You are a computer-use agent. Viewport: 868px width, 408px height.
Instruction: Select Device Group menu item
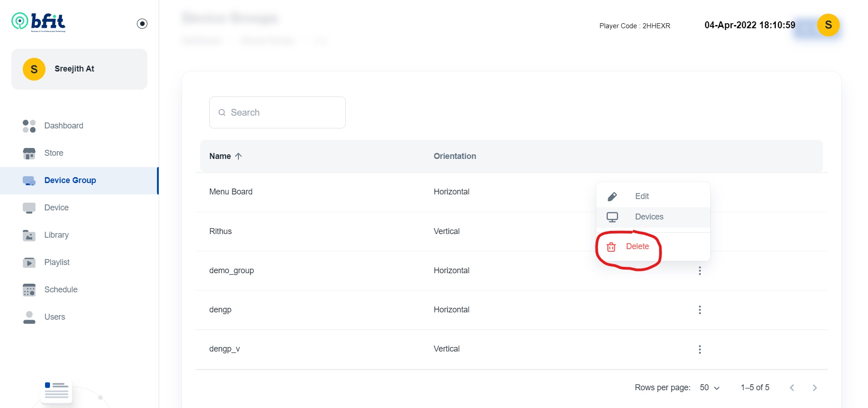(x=79, y=180)
